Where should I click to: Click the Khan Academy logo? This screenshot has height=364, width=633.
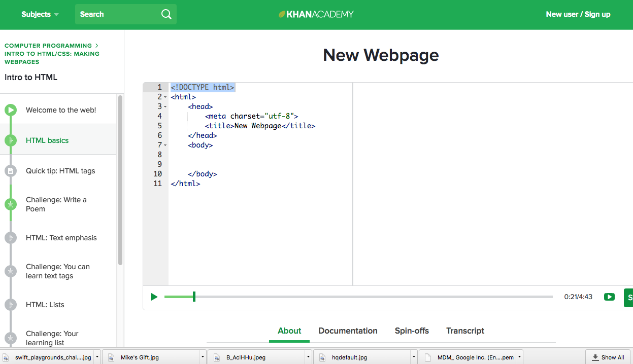click(x=316, y=14)
